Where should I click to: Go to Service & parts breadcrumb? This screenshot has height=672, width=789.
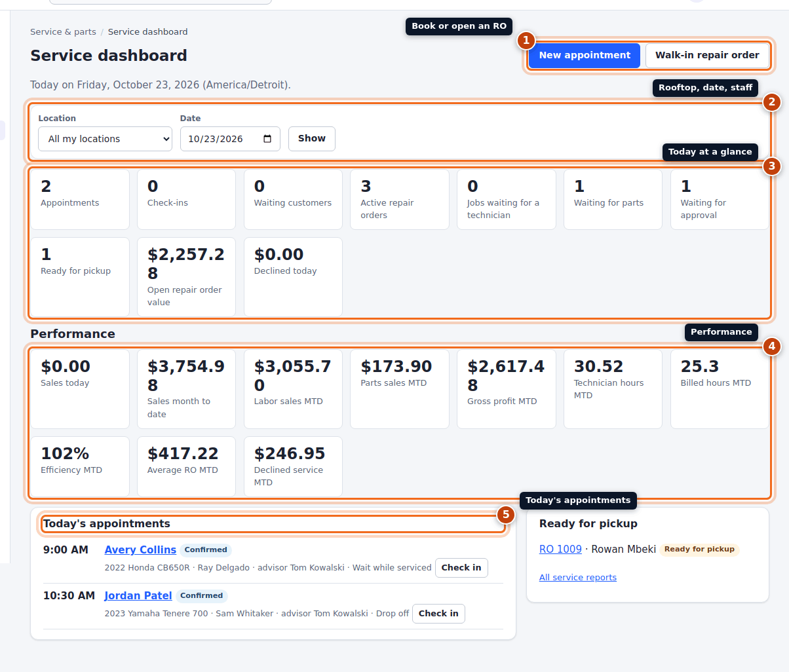pos(63,31)
